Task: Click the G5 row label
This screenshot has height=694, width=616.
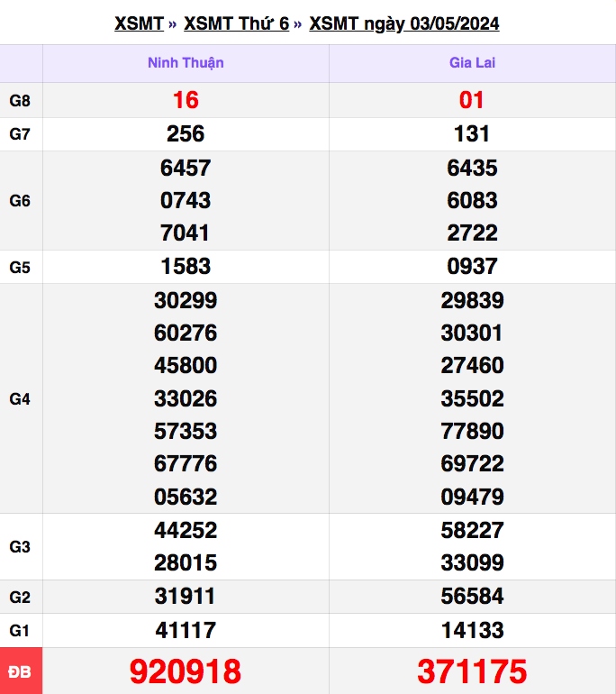Action: pyautogui.click(x=20, y=268)
